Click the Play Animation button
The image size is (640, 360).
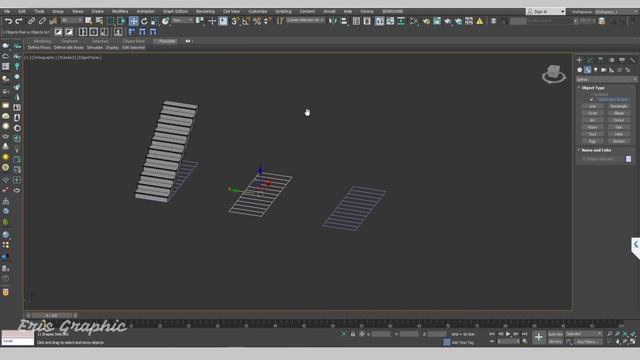click(508, 334)
